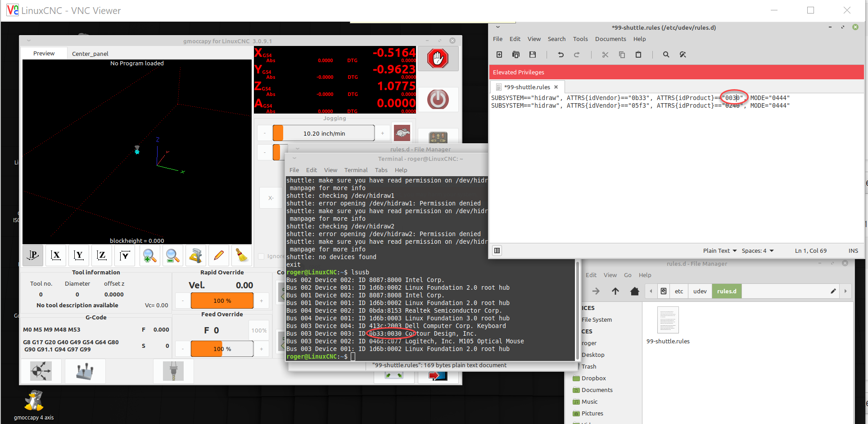Open the Terminal window menu chevron

(294, 158)
